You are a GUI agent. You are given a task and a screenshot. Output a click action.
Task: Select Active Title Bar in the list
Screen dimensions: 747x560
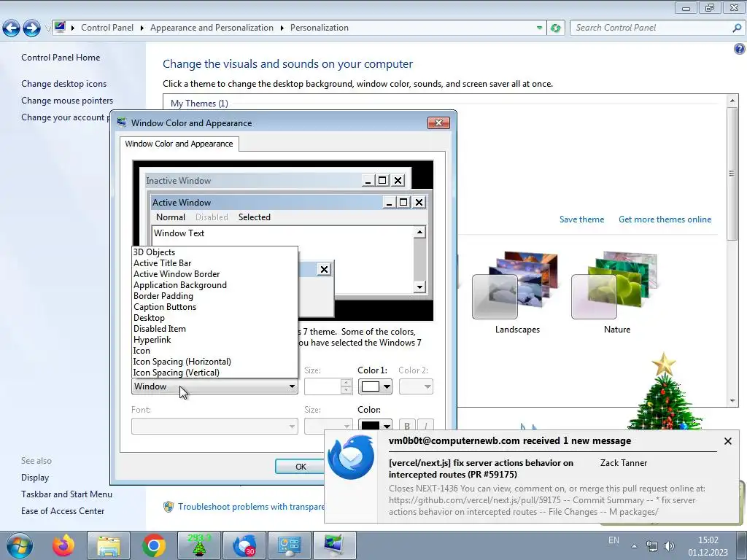tap(214, 263)
